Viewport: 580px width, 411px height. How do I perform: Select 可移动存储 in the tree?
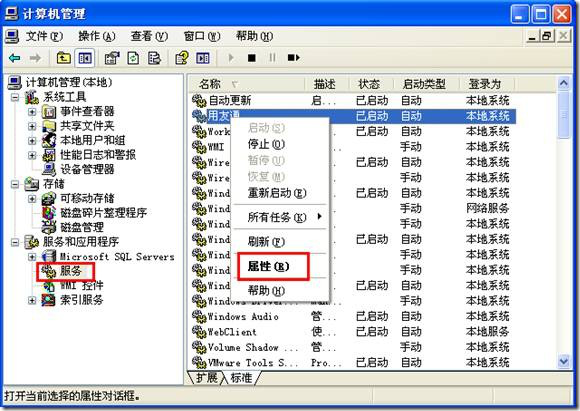tap(87, 198)
